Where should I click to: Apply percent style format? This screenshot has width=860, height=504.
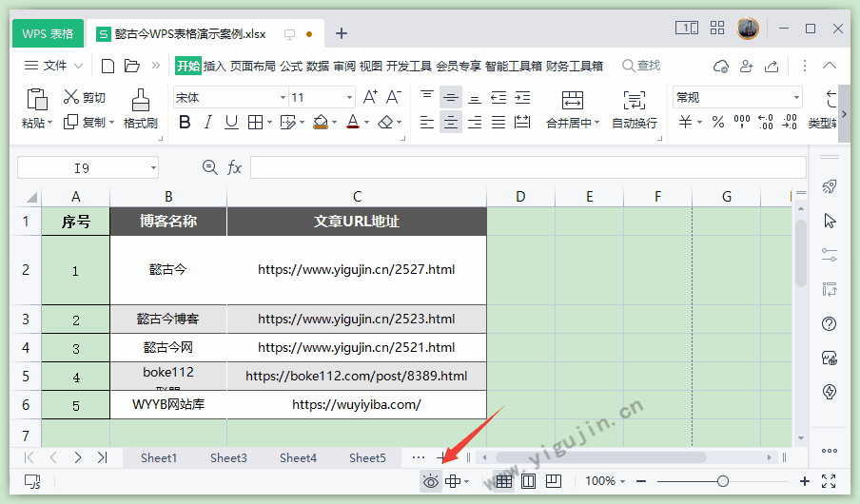[x=718, y=122]
